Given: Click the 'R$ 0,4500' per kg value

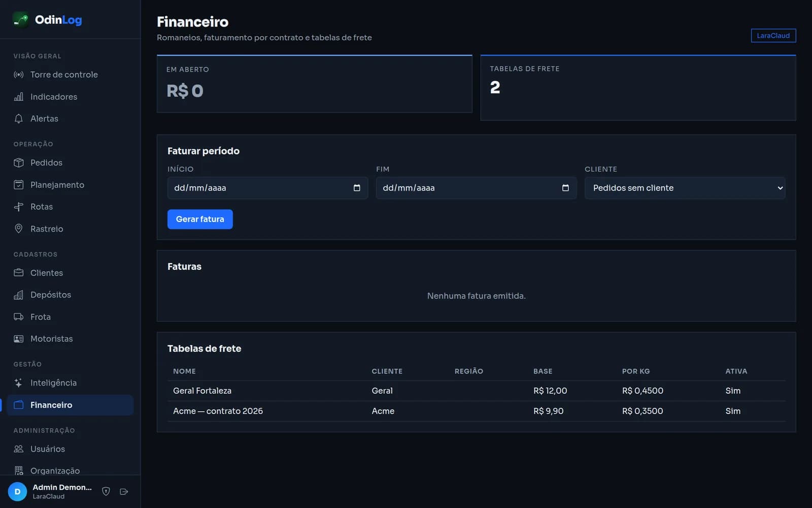Looking at the screenshot, I should pyautogui.click(x=642, y=391).
